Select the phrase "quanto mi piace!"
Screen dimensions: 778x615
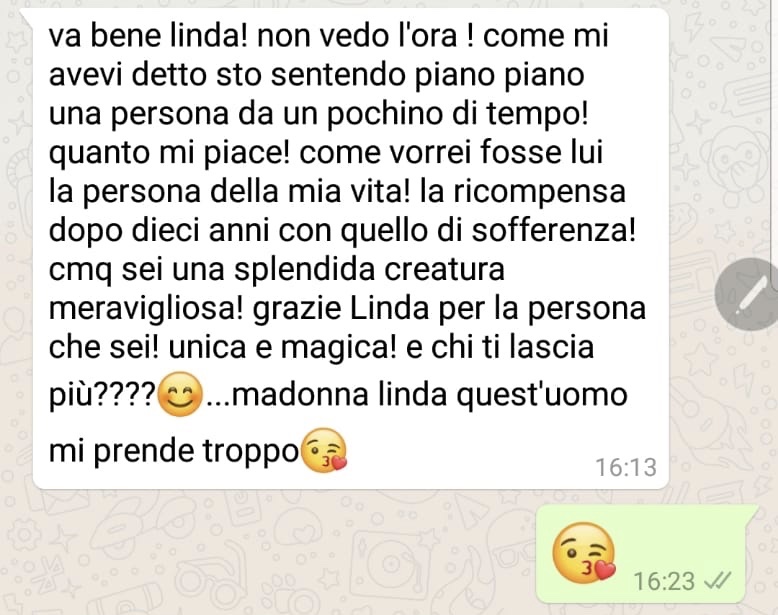coord(169,152)
